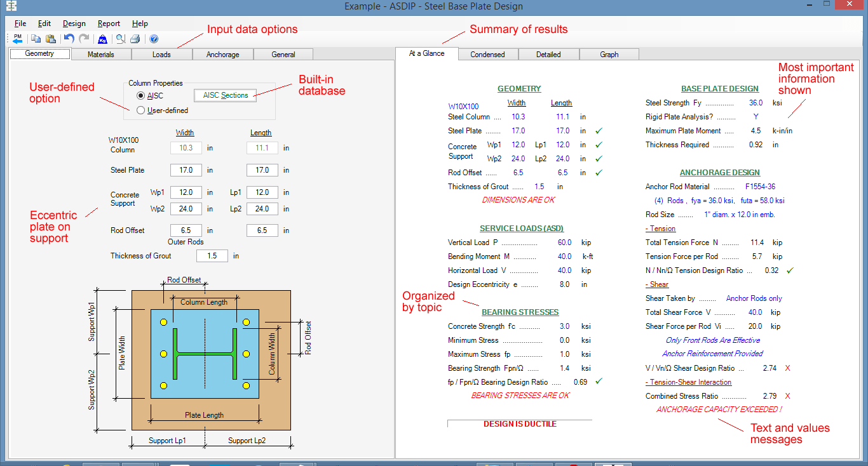Image resolution: width=868 pixels, height=466 pixels.
Task: Switch to the Materials input tab
Action: click(100, 54)
